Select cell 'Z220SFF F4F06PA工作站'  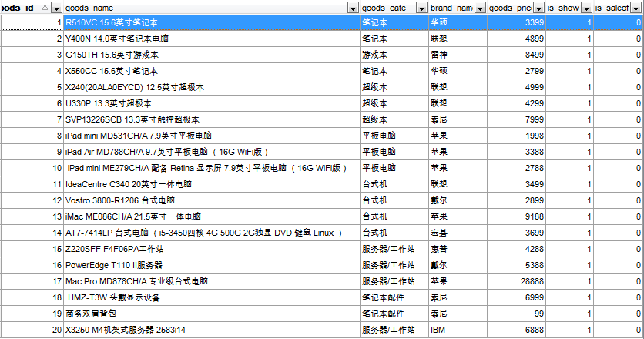212,249
